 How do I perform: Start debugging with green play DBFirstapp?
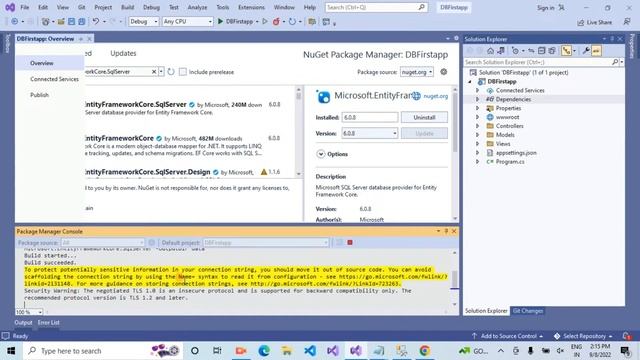click(x=236, y=22)
